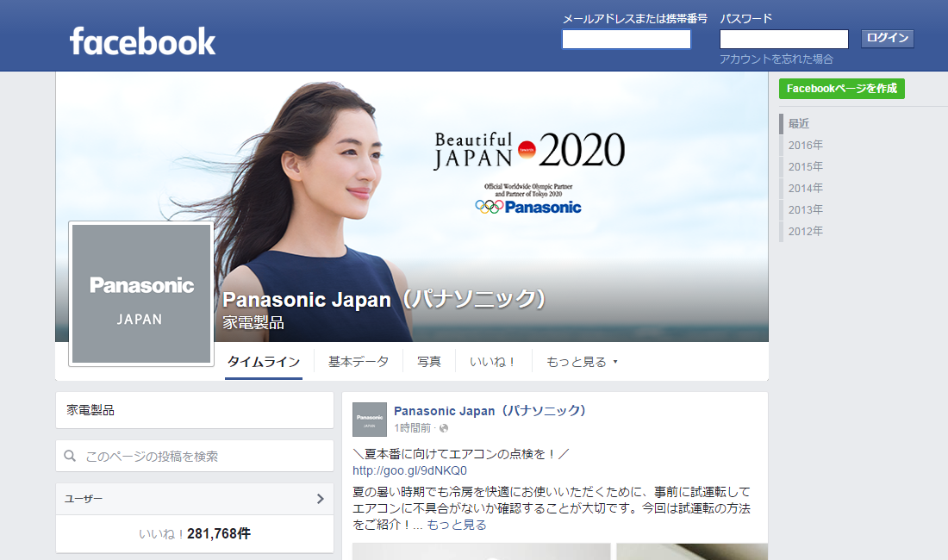Open the Panasonic JAPAN profile picture

click(x=141, y=294)
